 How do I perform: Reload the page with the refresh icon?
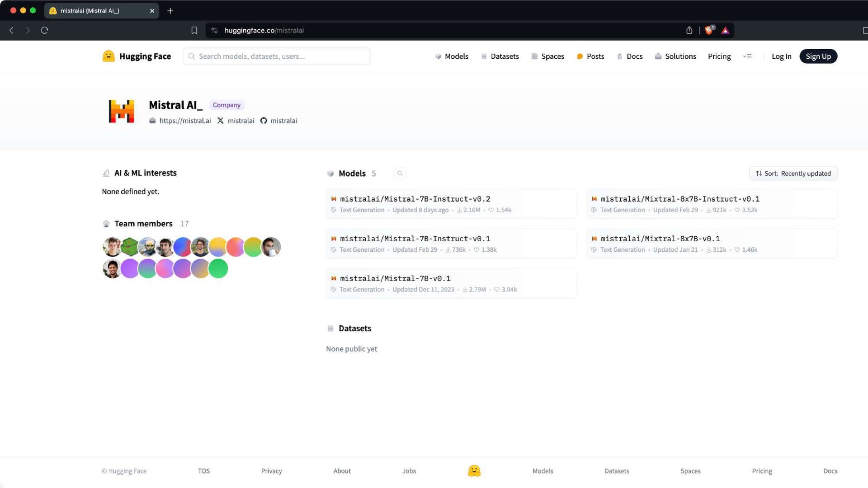point(44,30)
